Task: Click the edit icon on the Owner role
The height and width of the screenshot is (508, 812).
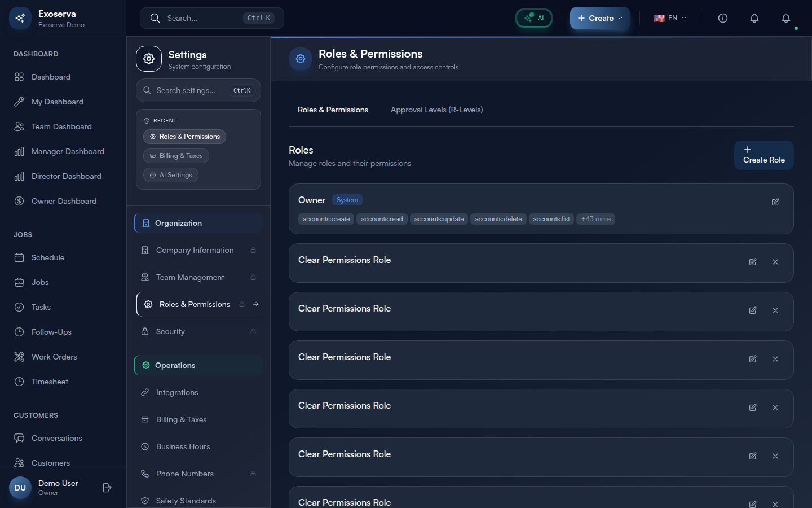Action: 775,202
